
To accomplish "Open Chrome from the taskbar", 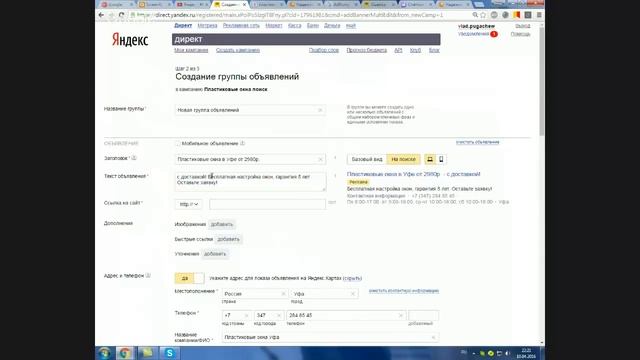I will coord(125,353).
